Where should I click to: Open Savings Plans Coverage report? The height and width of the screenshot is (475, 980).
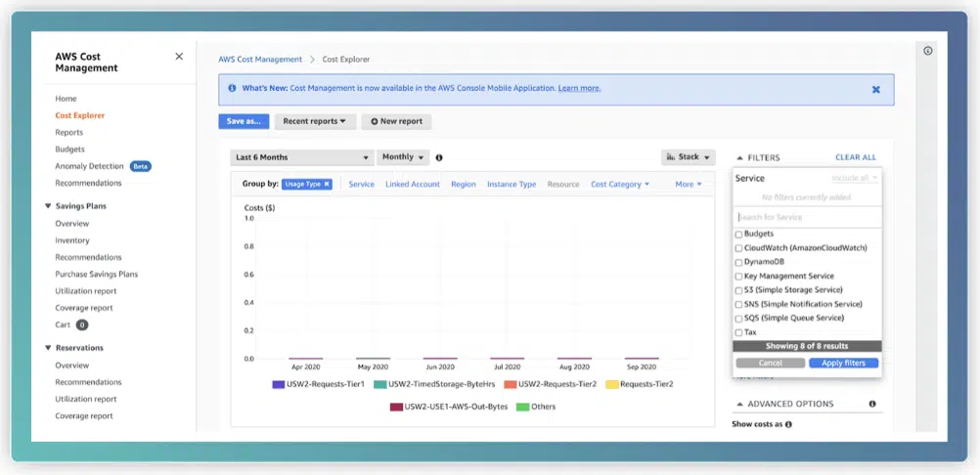click(x=84, y=308)
